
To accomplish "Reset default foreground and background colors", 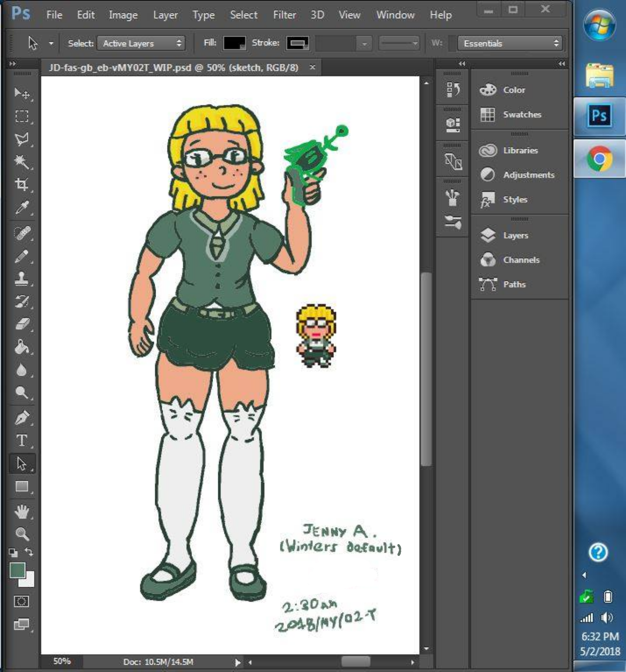I will pyautogui.click(x=13, y=553).
